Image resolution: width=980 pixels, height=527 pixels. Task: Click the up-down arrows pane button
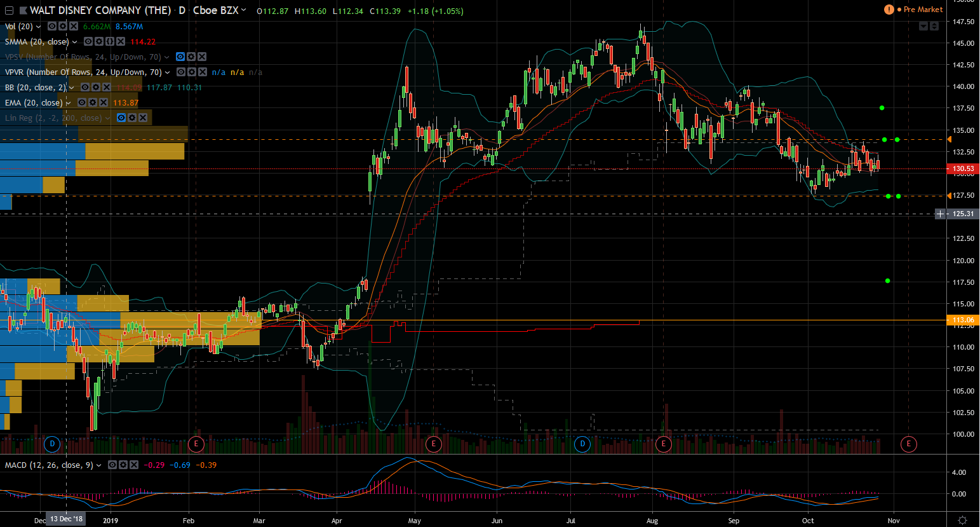click(934, 26)
